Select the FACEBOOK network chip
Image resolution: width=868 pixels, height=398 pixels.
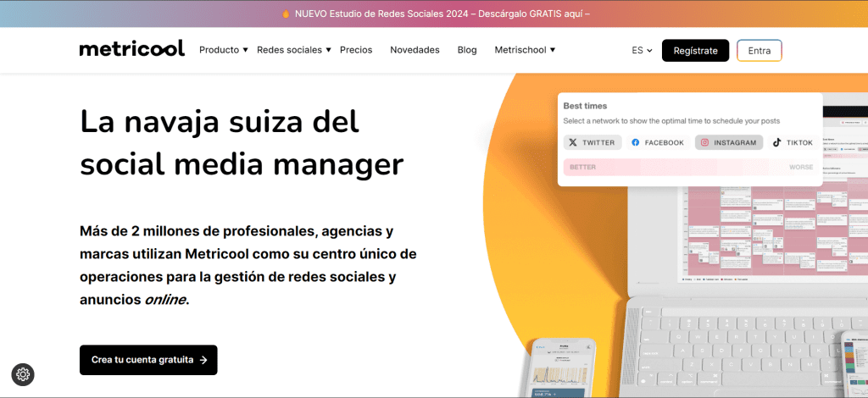(x=658, y=142)
